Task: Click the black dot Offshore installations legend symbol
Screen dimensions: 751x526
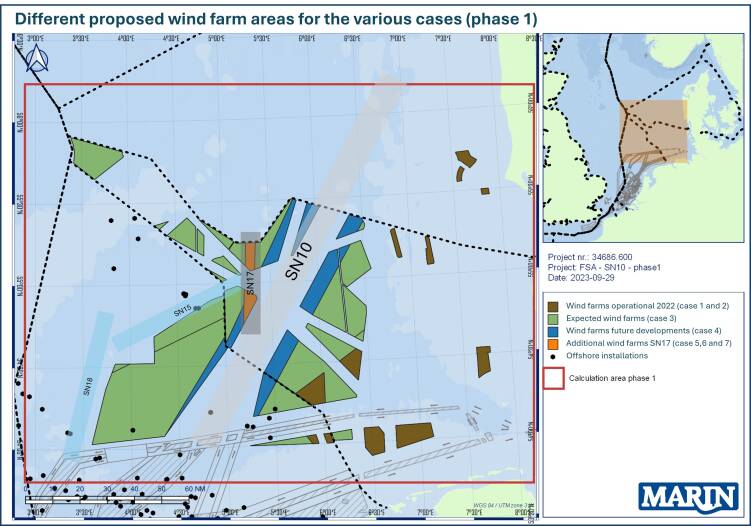Action: point(553,356)
